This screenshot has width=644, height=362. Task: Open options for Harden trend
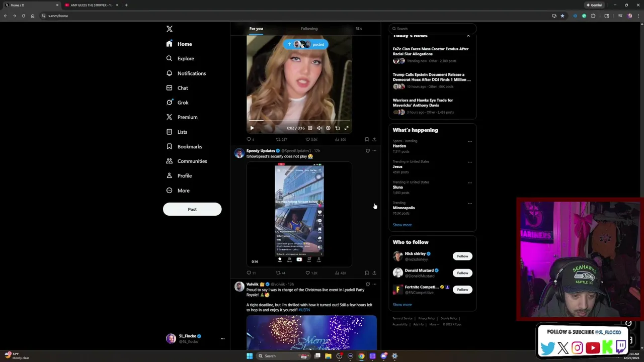470,141
